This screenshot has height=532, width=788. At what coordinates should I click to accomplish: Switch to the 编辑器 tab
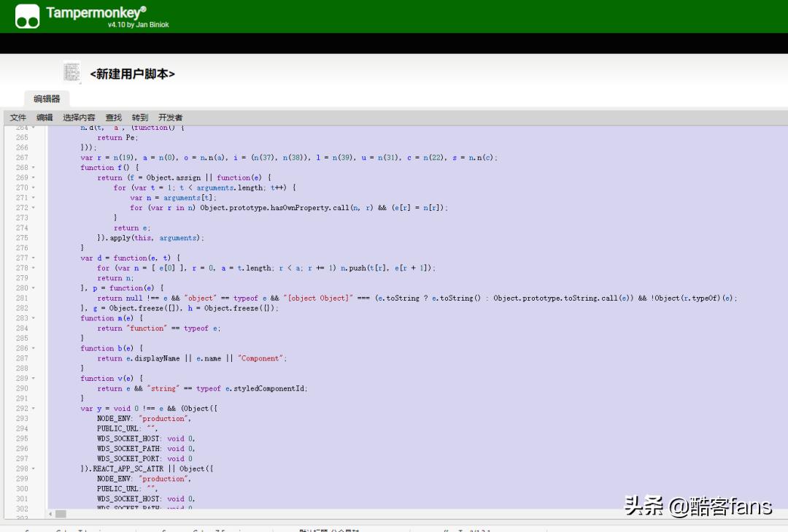[47, 99]
